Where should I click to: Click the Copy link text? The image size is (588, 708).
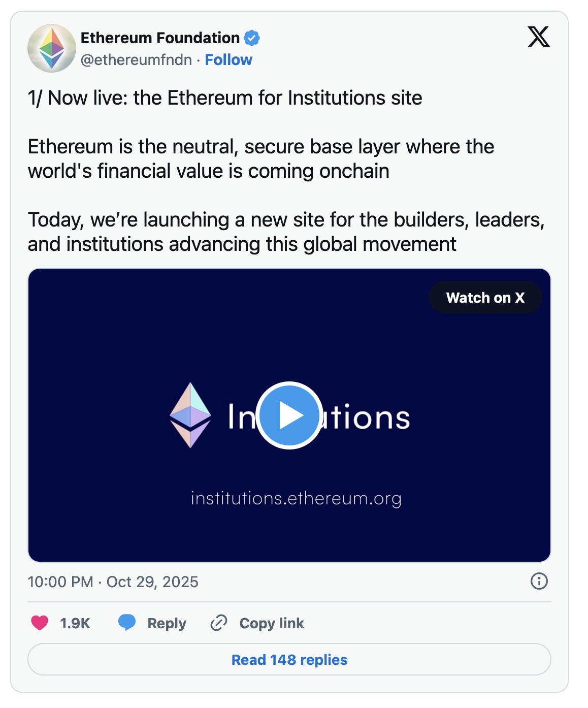272,623
